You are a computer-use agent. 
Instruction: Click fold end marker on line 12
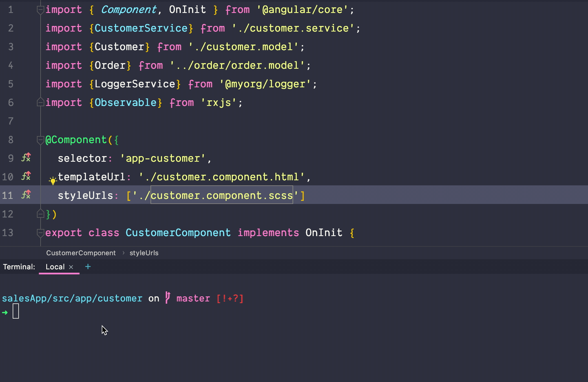pos(40,214)
